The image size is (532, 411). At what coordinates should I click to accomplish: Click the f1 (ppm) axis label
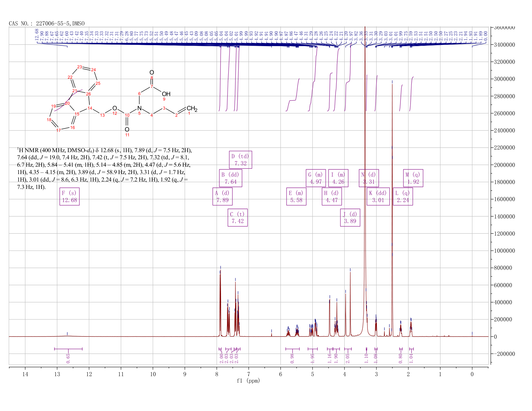(248, 381)
